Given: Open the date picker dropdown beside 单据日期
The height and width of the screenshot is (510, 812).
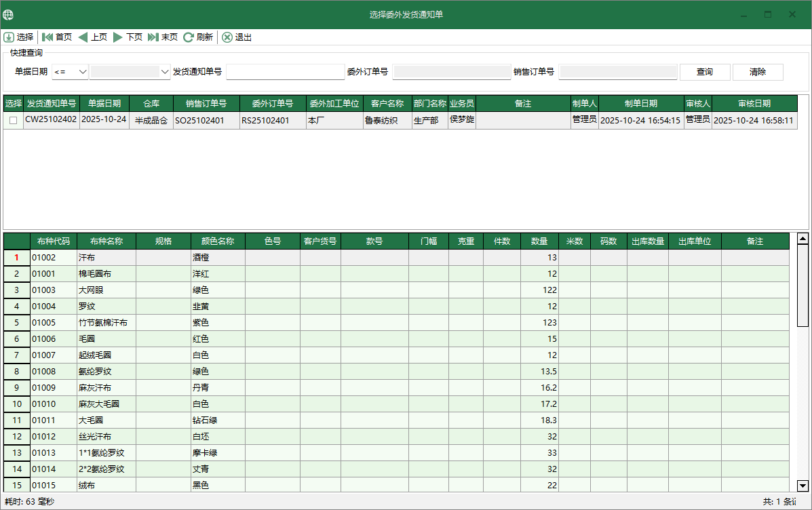Looking at the screenshot, I should [x=165, y=71].
